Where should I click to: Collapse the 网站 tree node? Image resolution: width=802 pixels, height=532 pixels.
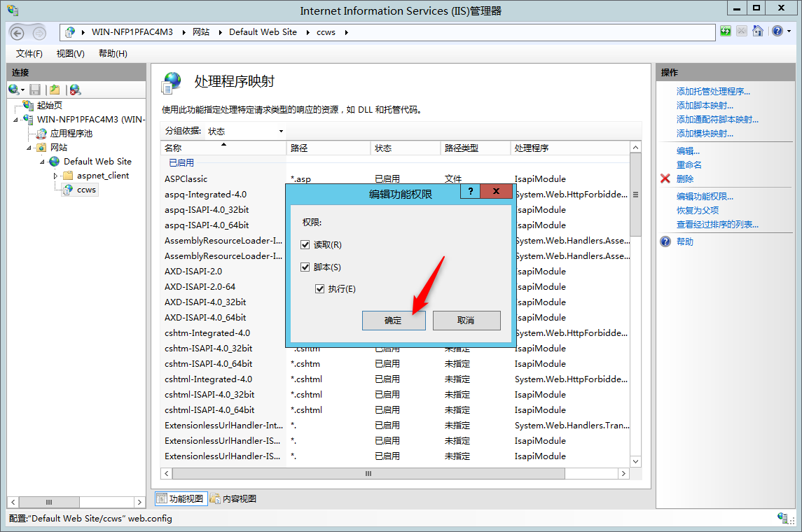pyautogui.click(x=29, y=148)
